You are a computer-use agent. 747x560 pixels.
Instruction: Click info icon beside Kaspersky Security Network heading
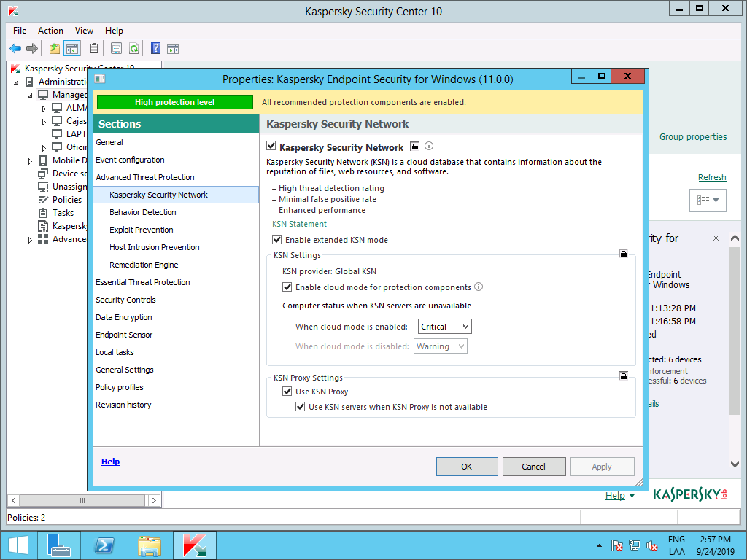429,146
